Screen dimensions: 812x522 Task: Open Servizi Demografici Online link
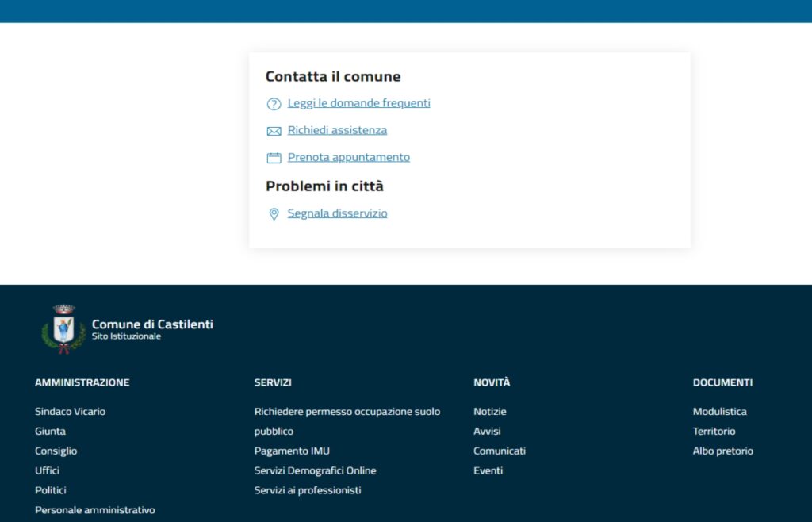click(x=315, y=470)
